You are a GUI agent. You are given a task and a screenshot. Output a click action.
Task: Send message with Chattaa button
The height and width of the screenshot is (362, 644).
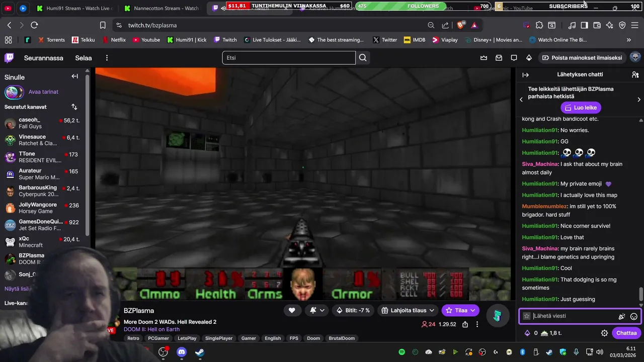[626, 333]
